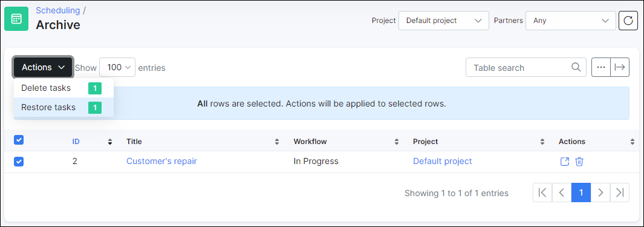
Task: Open the three-dots table options button
Action: pos(601,67)
